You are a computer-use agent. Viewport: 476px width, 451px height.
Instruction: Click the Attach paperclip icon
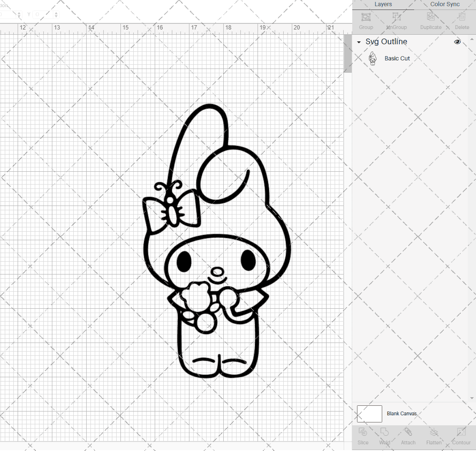click(x=408, y=433)
